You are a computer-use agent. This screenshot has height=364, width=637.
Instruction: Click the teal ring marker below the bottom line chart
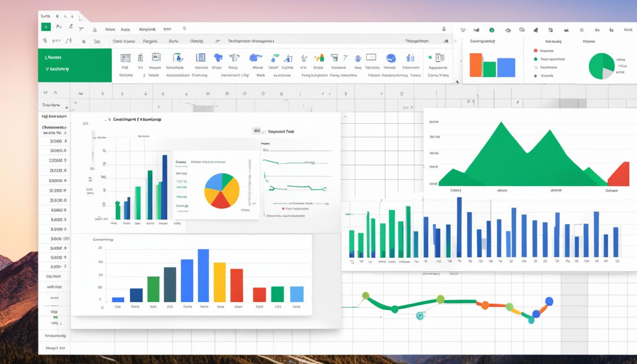[x=420, y=316]
